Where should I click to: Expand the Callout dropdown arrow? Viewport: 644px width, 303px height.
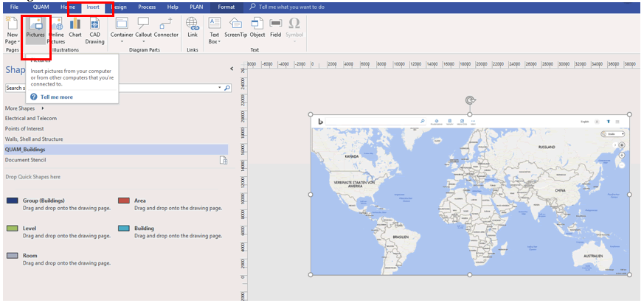143,41
